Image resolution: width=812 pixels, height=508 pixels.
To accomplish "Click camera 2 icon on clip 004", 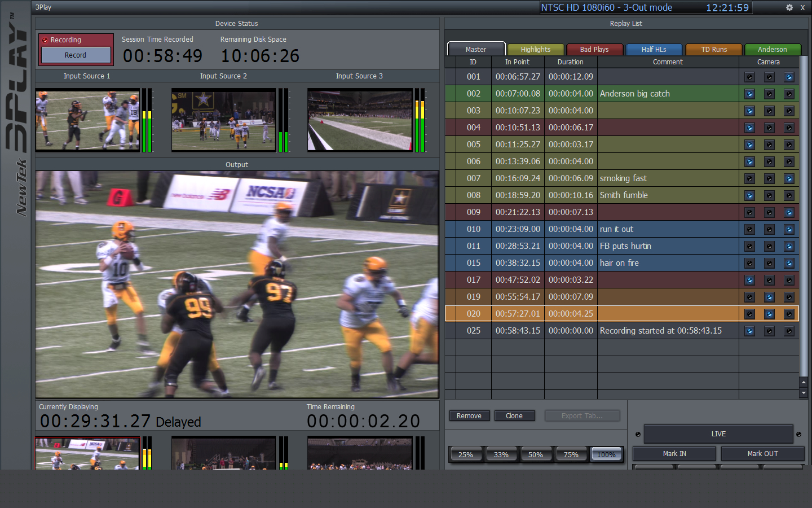I will 769,128.
